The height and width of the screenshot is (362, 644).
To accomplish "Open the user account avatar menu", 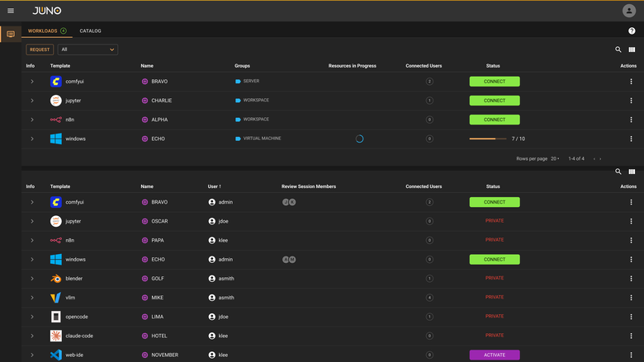I will [x=629, y=11].
